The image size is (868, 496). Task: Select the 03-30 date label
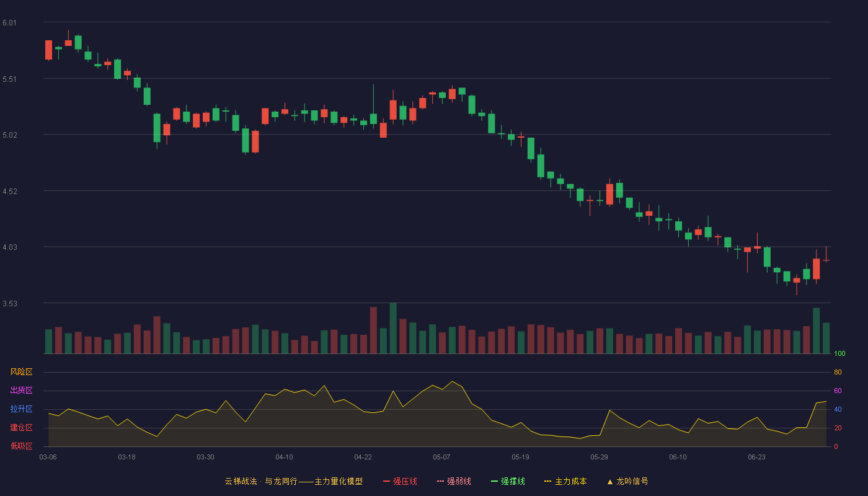[205, 457]
